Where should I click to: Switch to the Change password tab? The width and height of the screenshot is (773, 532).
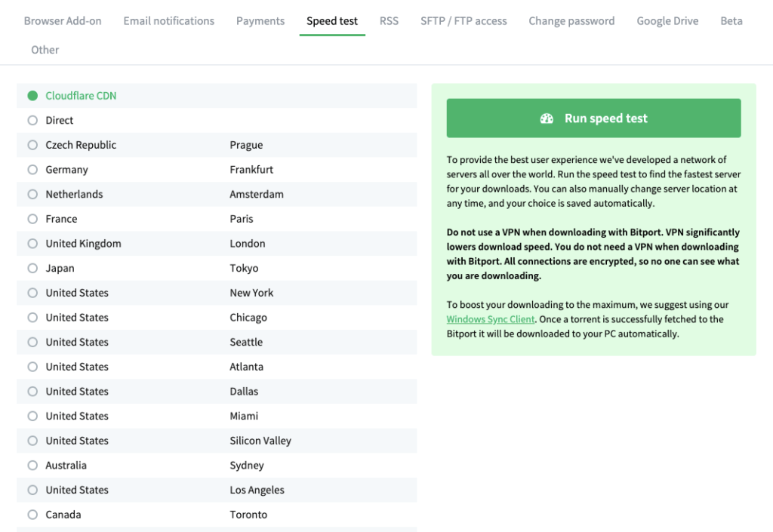571,20
